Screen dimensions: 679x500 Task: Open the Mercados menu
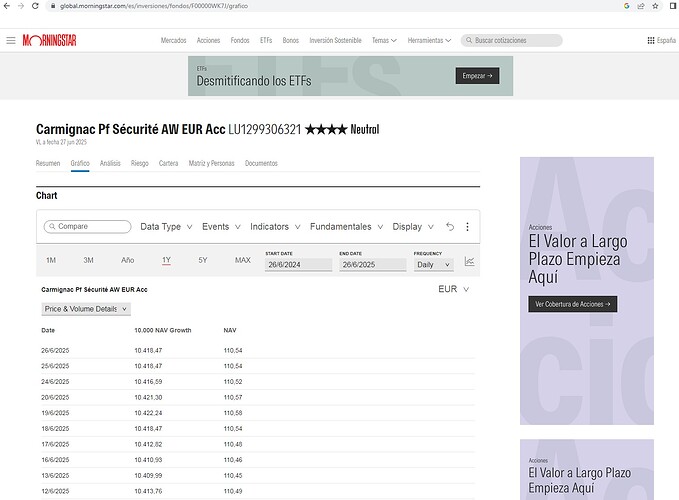pos(173,40)
